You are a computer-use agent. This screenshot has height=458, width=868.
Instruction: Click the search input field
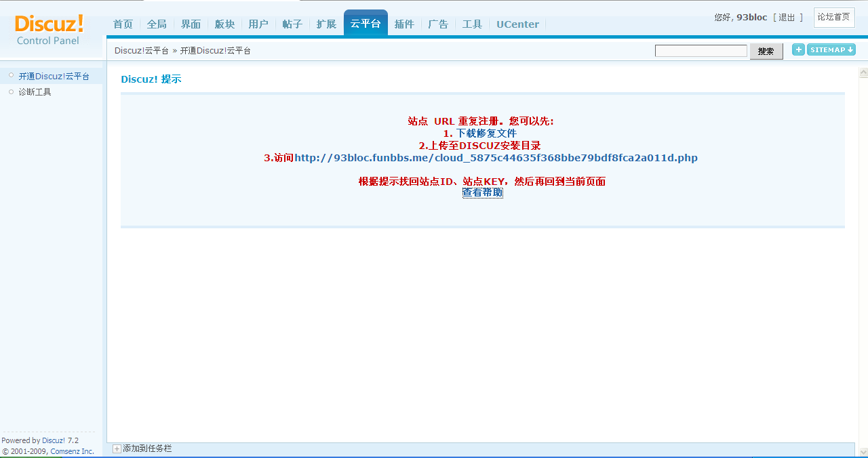(x=701, y=51)
